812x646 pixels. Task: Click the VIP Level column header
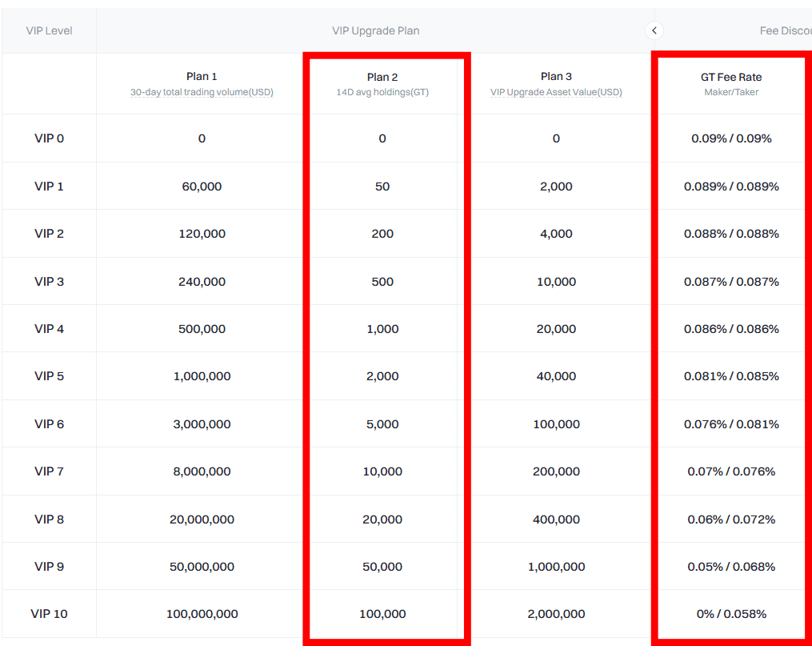click(49, 30)
